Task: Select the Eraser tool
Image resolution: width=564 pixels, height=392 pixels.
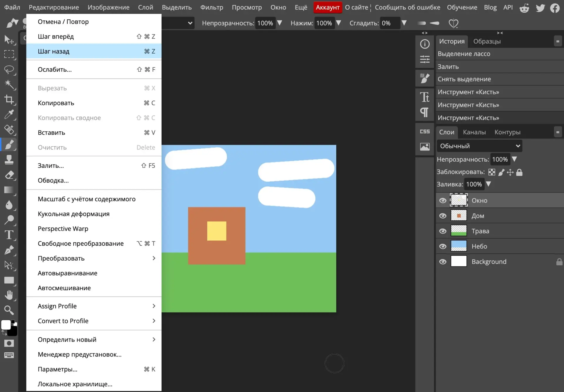Action: pos(9,175)
